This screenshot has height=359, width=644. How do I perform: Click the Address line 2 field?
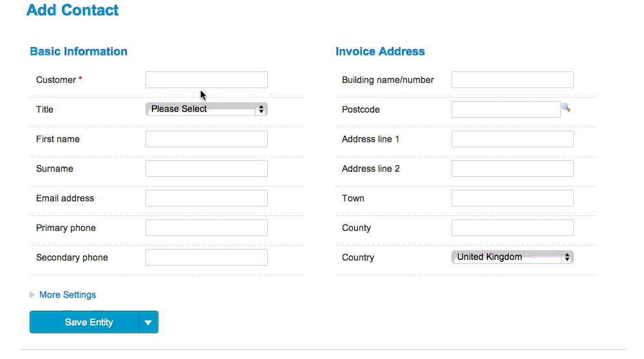click(x=513, y=169)
